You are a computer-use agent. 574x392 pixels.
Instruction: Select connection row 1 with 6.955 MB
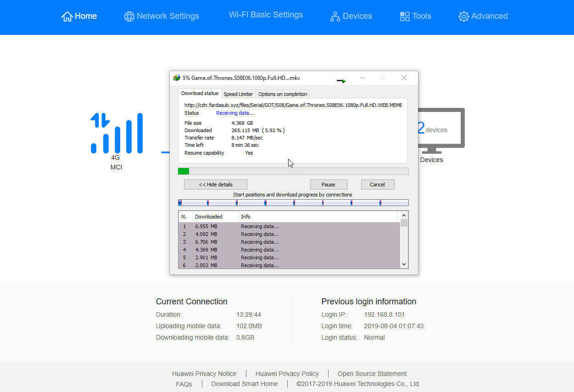289,226
